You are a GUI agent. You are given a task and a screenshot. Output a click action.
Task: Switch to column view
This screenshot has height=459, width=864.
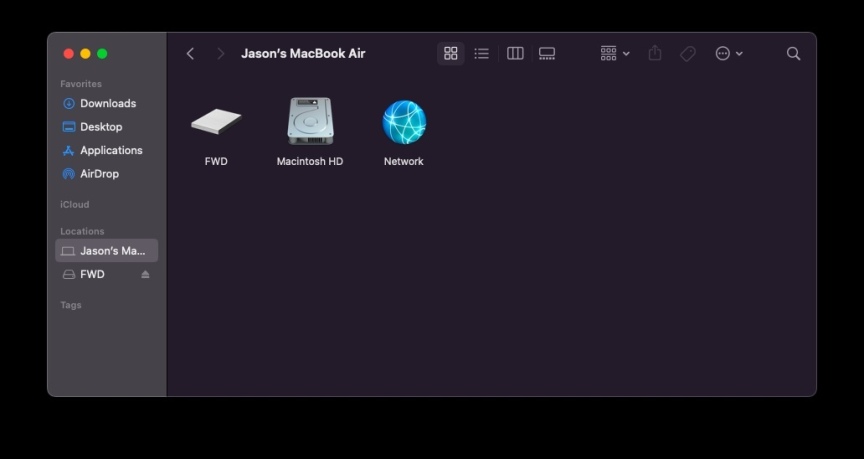click(515, 53)
